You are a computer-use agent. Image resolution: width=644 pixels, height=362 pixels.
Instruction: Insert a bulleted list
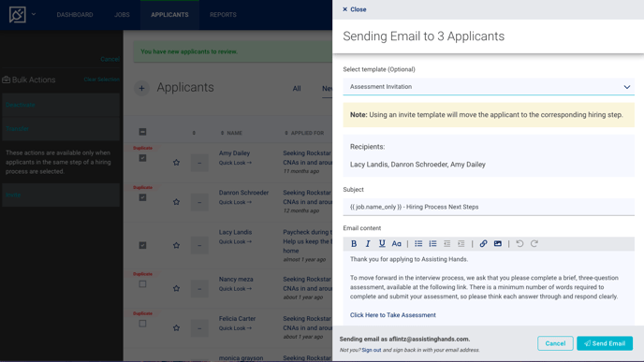(x=418, y=244)
